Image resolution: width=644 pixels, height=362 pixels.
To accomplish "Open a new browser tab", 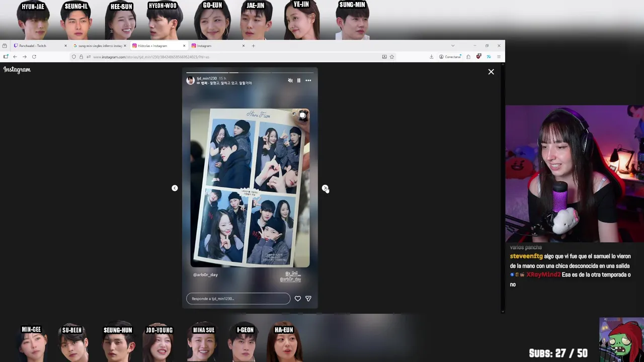I will (253, 46).
